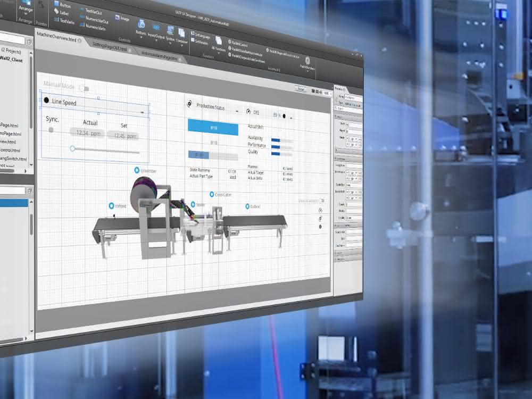Select the Line Speed label
The width and height of the screenshot is (532, 399).
point(64,102)
